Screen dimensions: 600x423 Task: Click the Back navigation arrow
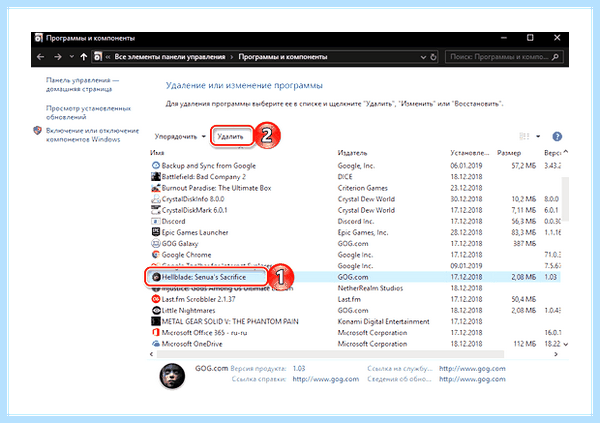[41, 57]
